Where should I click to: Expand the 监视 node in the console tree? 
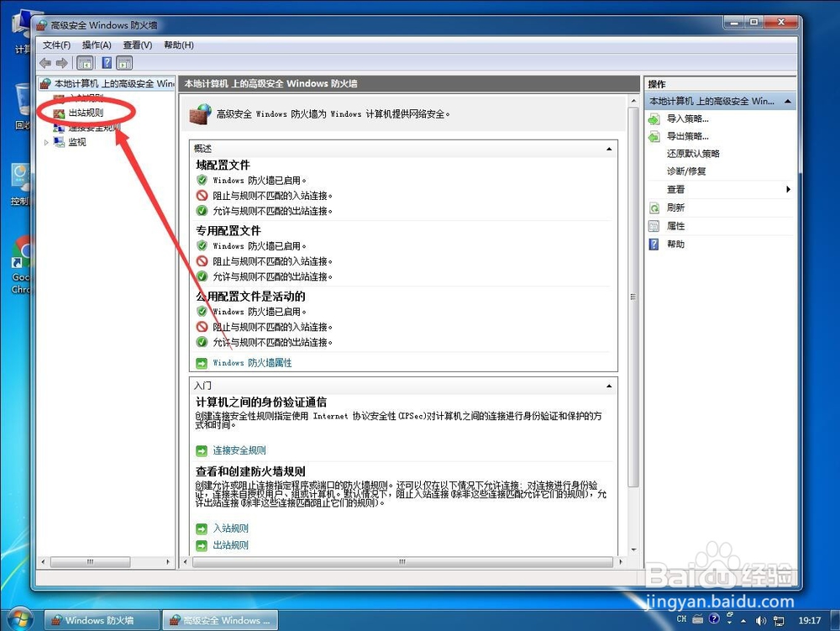48,142
